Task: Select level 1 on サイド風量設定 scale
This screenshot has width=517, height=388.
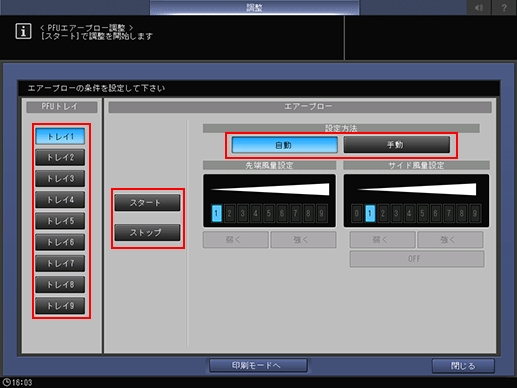Action: pos(370,213)
